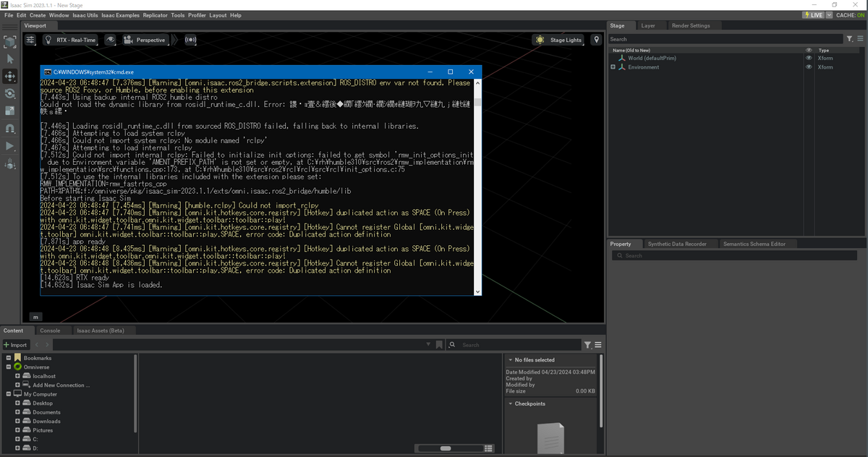Viewport: 868px width, 457px height.
Task: Open the path dropdown arrow in Content bar
Action: 428,345
